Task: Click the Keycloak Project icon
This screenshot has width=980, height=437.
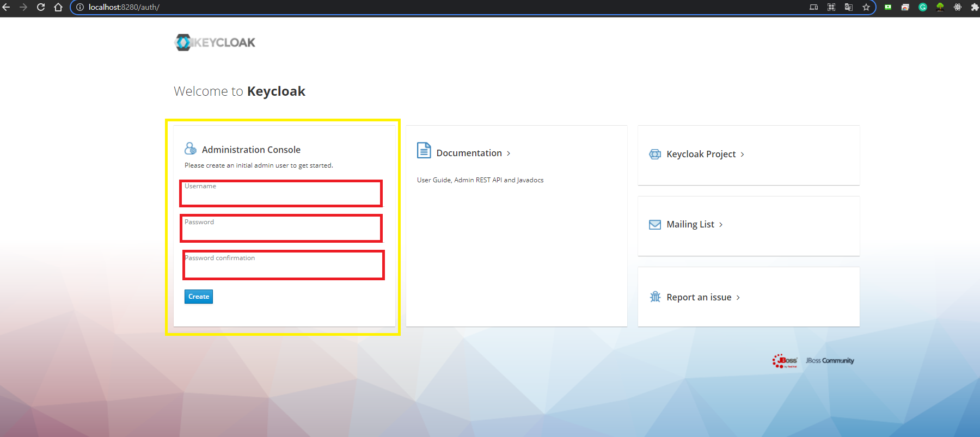Action: 655,154
